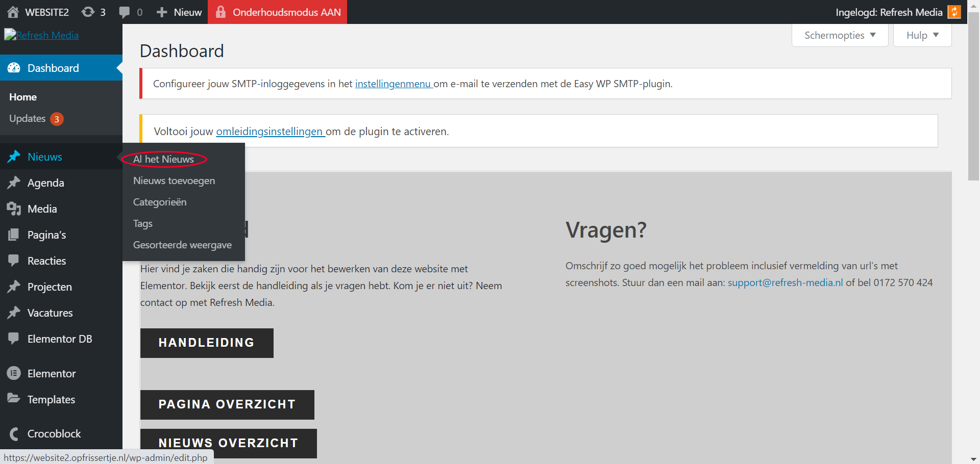The width and height of the screenshot is (980, 464).
Task: Expand the Schermopties dropdown
Action: pos(840,35)
